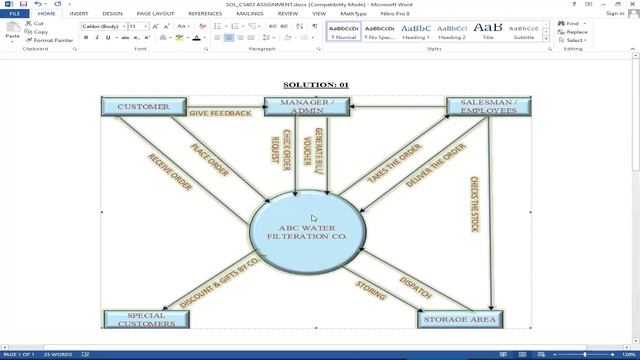Open the FILE tab
The height and width of the screenshot is (360, 640).
(x=14, y=13)
